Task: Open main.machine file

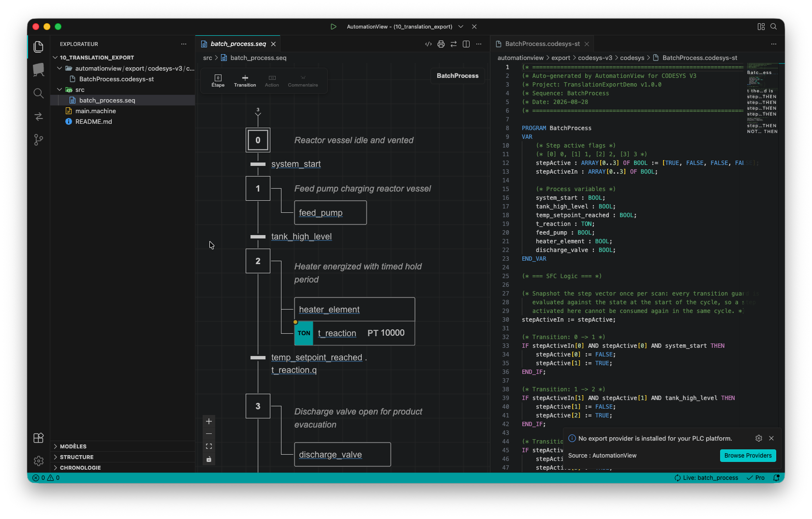Action: click(x=123, y=111)
